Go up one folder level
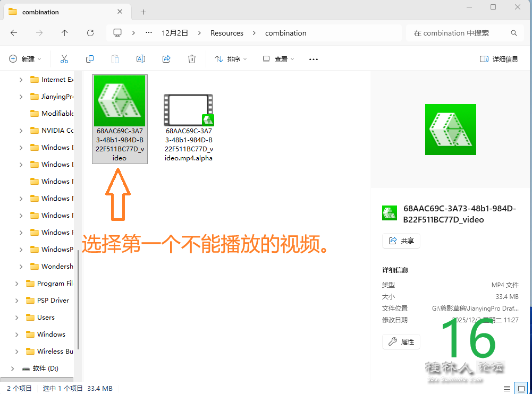Image resolution: width=532 pixels, height=394 pixels. click(x=65, y=33)
